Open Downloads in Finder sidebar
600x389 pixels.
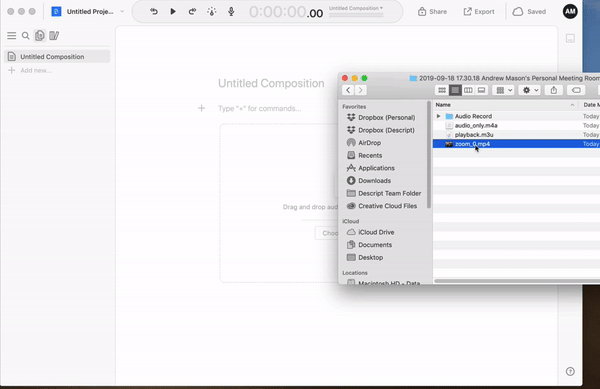click(369, 181)
